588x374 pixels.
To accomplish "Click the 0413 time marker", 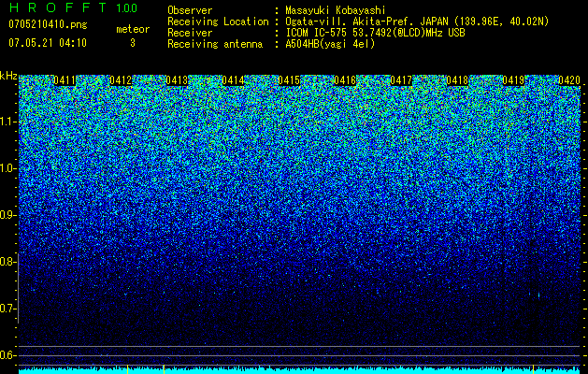I will [177, 80].
